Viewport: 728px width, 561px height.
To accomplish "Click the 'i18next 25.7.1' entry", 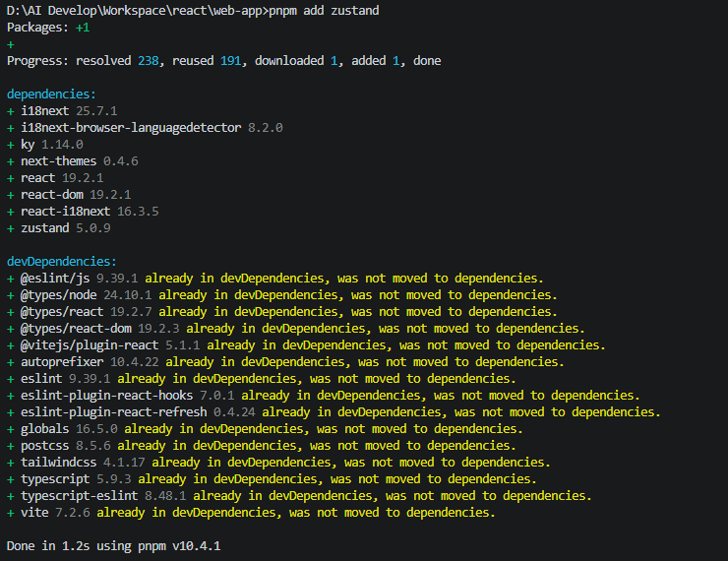I will 62,111.
